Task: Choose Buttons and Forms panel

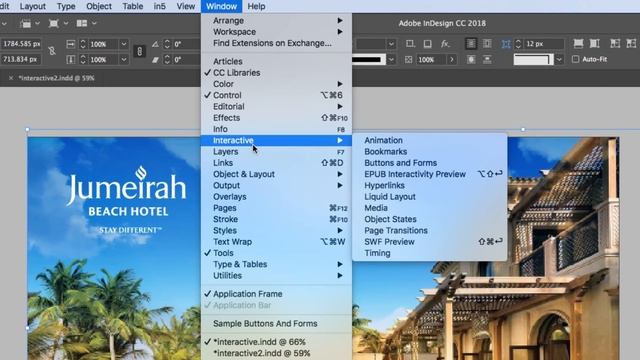Action: (429, 163)
